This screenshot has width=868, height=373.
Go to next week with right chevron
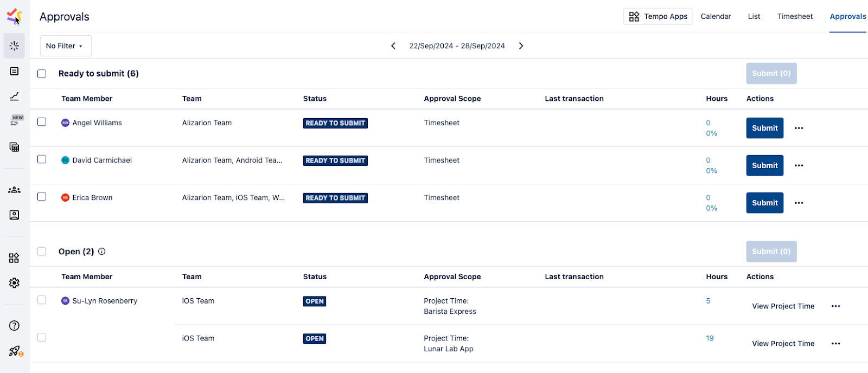click(521, 46)
